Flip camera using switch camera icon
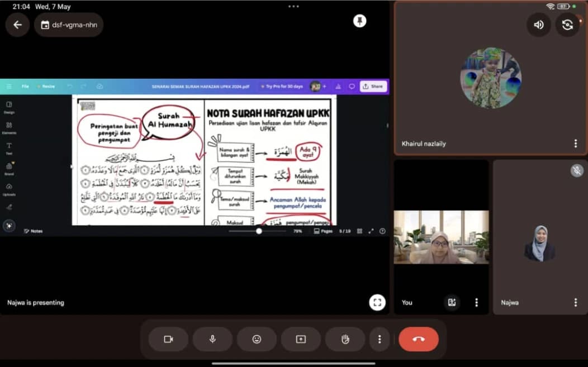 click(x=567, y=25)
